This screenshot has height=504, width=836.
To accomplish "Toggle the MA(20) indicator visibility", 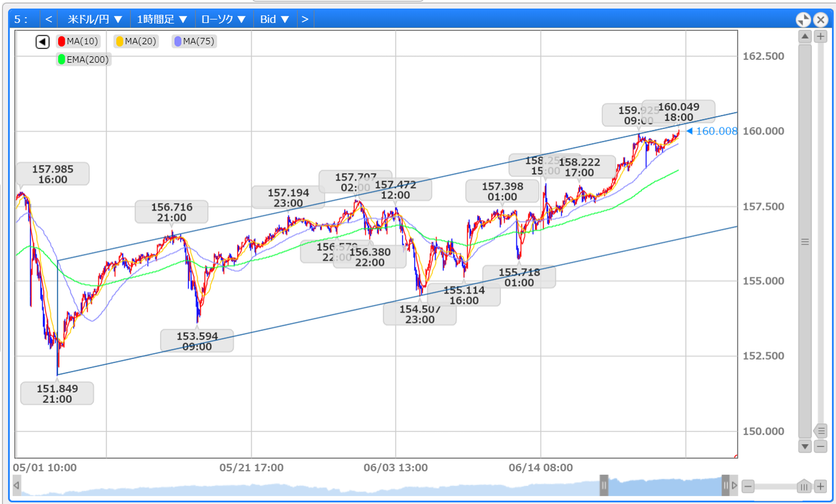I will point(135,41).
